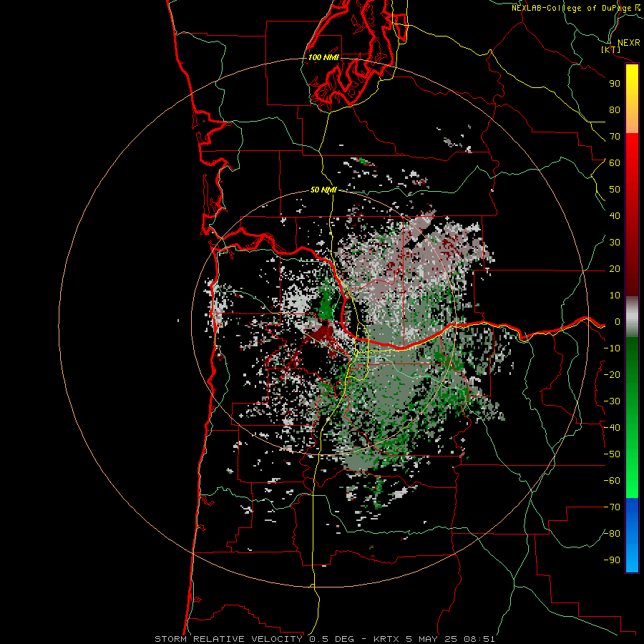
Task: Click the NEXR label above the color scale
Action: 629,43
